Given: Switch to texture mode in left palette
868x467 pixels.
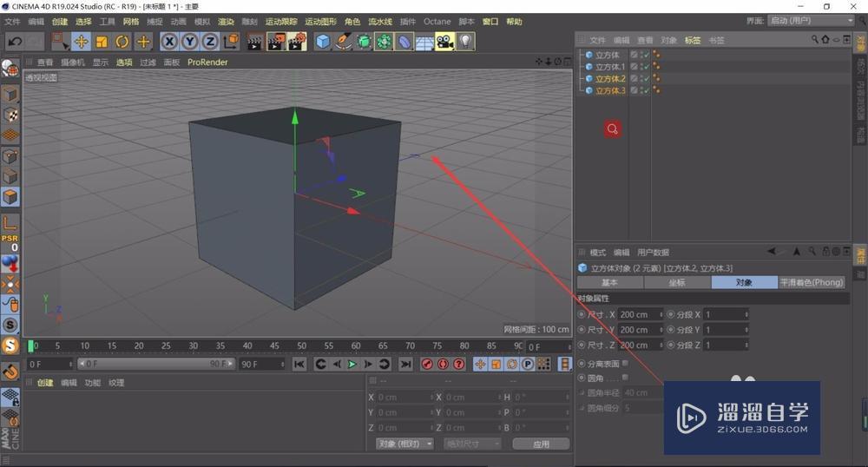Looking at the screenshot, I should (10, 115).
